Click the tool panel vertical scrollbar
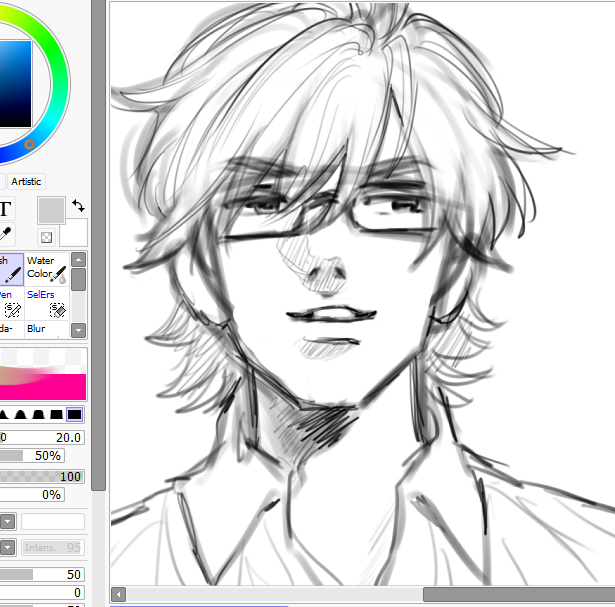This screenshot has width=615, height=607. click(98, 245)
